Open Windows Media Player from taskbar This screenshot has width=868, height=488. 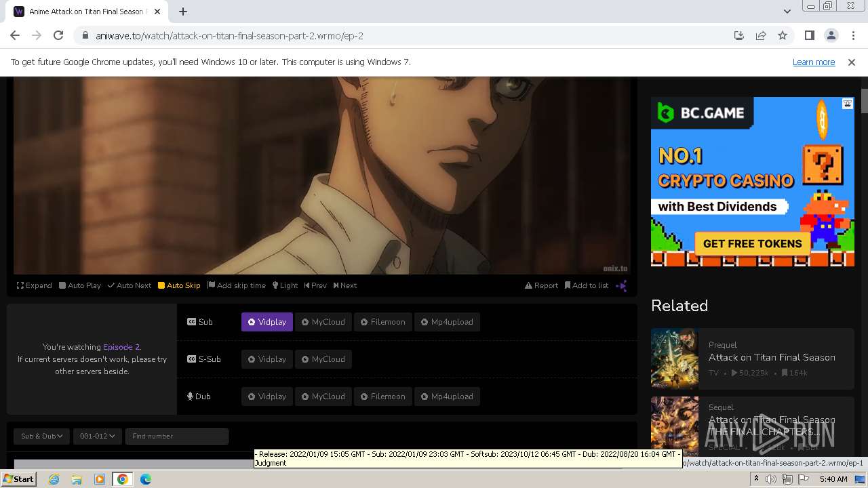100,479
